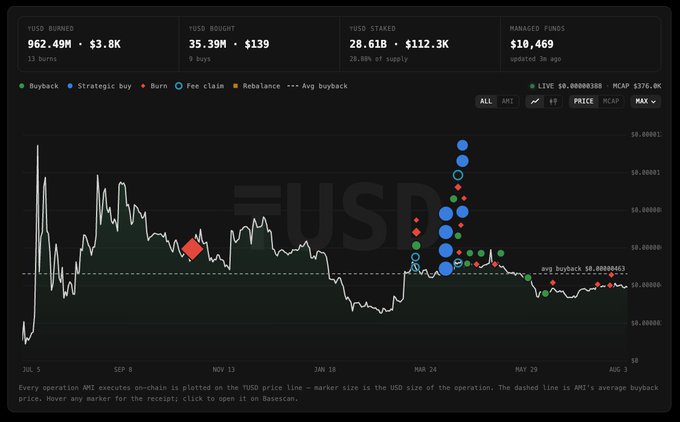The width and height of the screenshot is (680, 422).
Task: Toggle Avg buyback label in the legend
Action: point(325,86)
